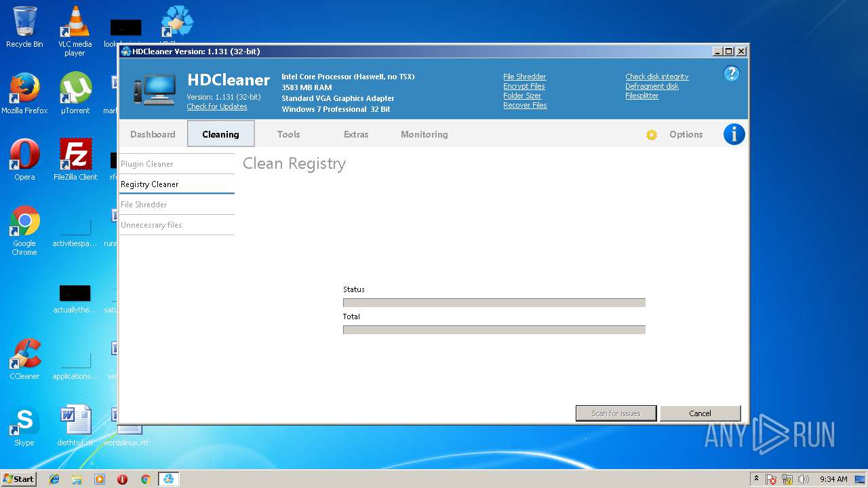This screenshot has height=488, width=868.
Task: Switch to the Tools tab
Action: [288, 134]
